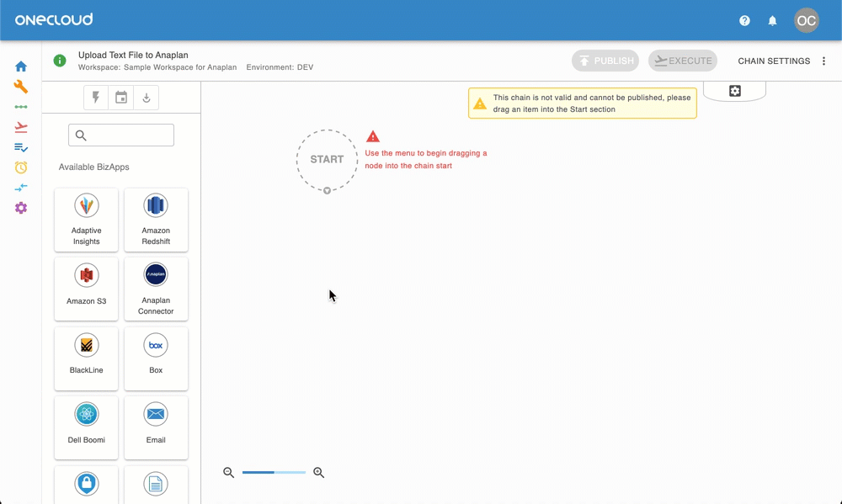Image resolution: width=842 pixels, height=504 pixels.
Task: Open the orange alarm clock schedule icon
Action: tap(21, 167)
